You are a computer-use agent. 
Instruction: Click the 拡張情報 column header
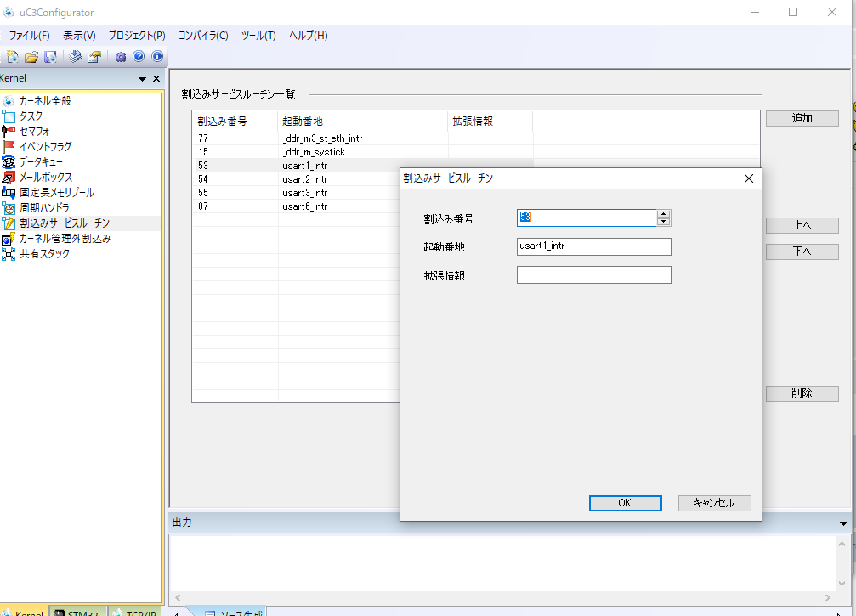tap(490, 122)
